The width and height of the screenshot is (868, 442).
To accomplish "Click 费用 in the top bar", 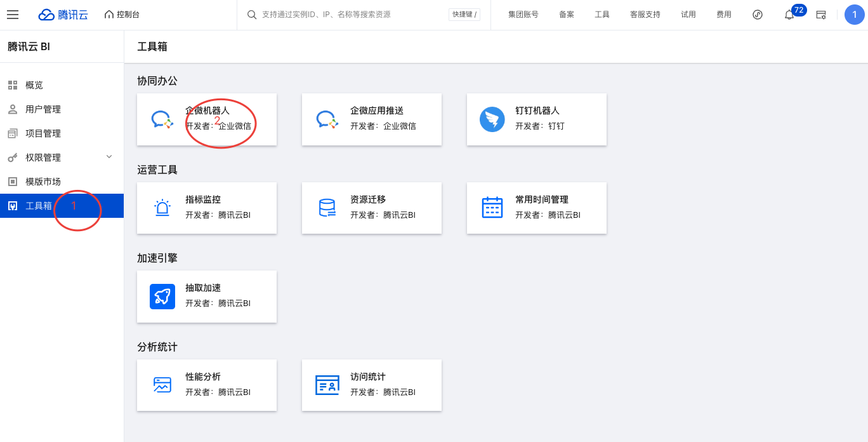I will click(x=724, y=15).
